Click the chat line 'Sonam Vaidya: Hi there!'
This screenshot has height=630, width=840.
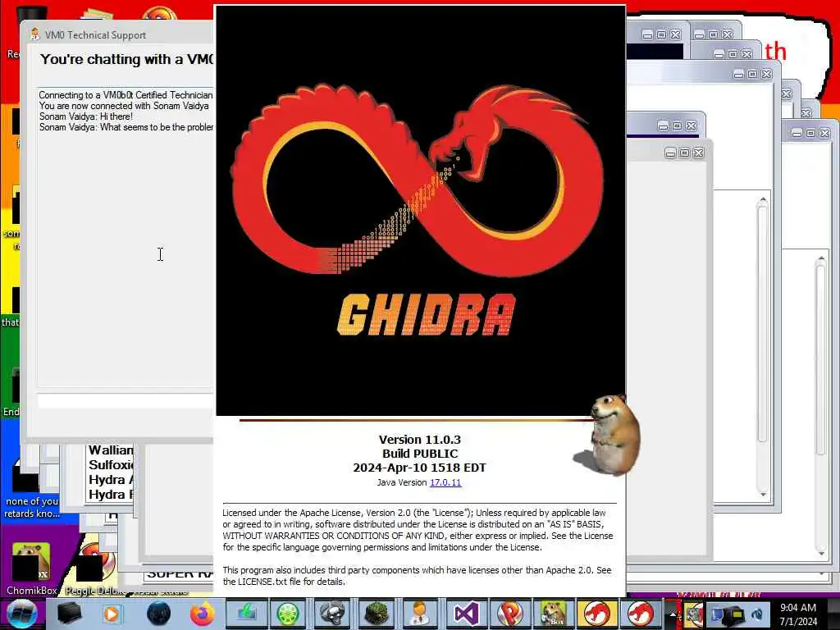tap(85, 116)
